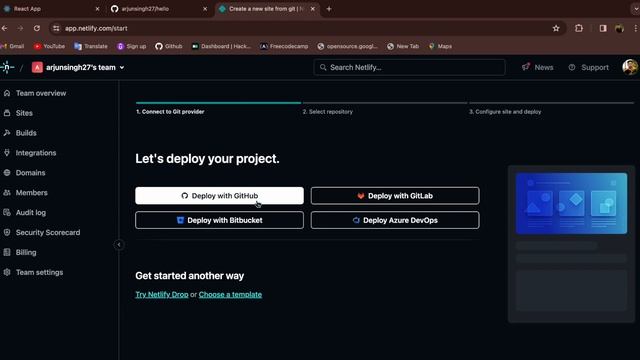This screenshot has height=360, width=640.
Task: Close the arjunsingh27/hello tab
Action: (205, 9)
